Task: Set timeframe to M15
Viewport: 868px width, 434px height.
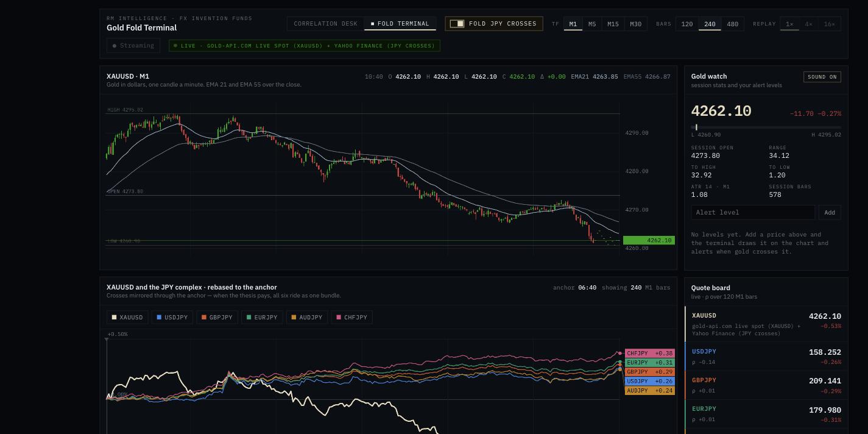Action: coord(613,24)
